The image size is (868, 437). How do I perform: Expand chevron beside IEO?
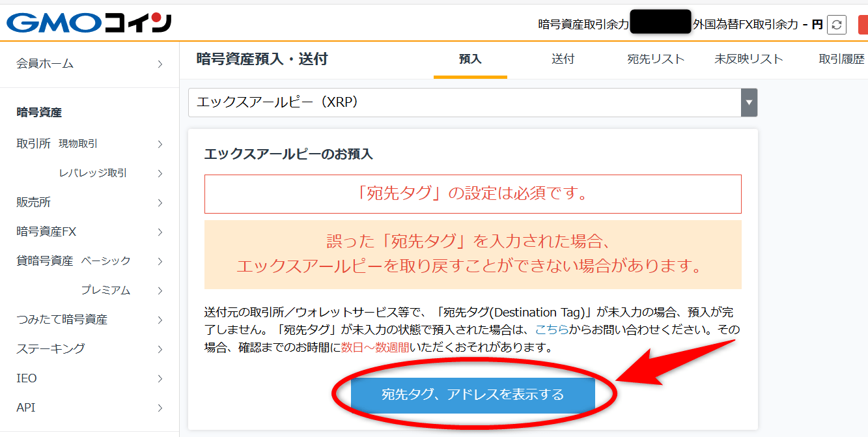(160, 378)
